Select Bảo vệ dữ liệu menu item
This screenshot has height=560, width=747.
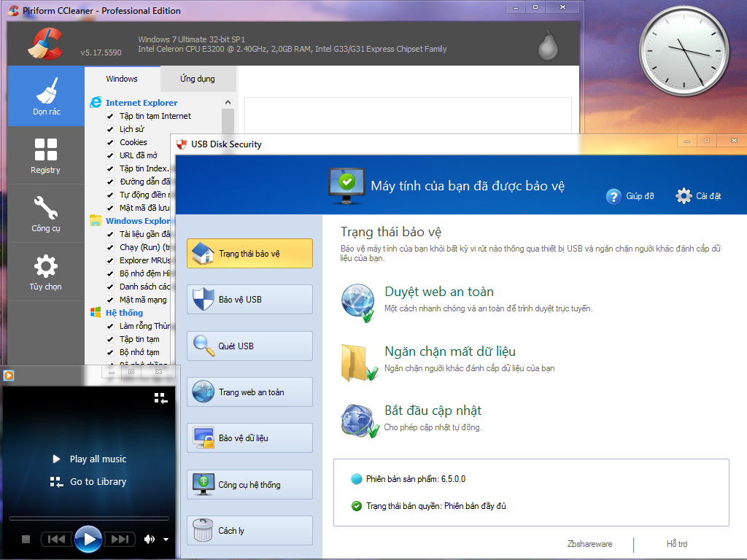coord(249,438)
